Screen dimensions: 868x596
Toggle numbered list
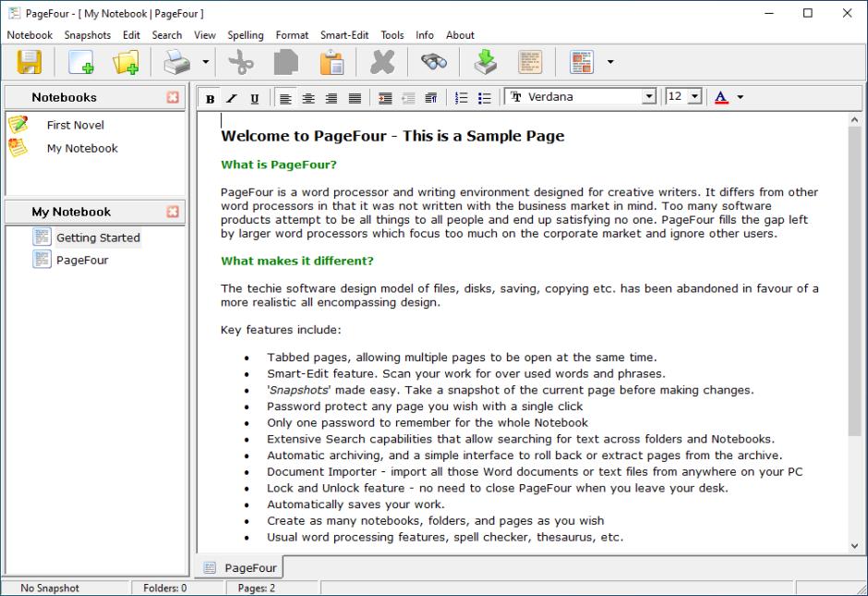461,99
